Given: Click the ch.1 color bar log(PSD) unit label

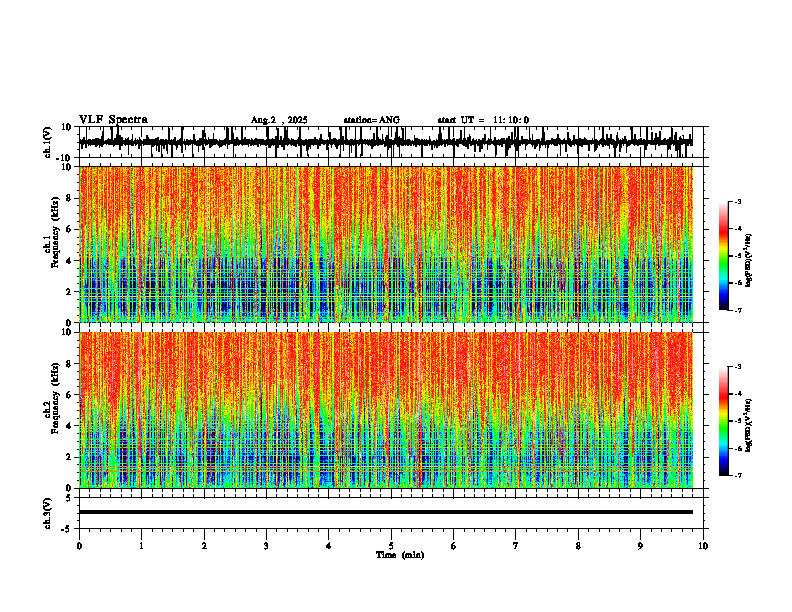Looking at the screenshot, I should click(749, 261).
